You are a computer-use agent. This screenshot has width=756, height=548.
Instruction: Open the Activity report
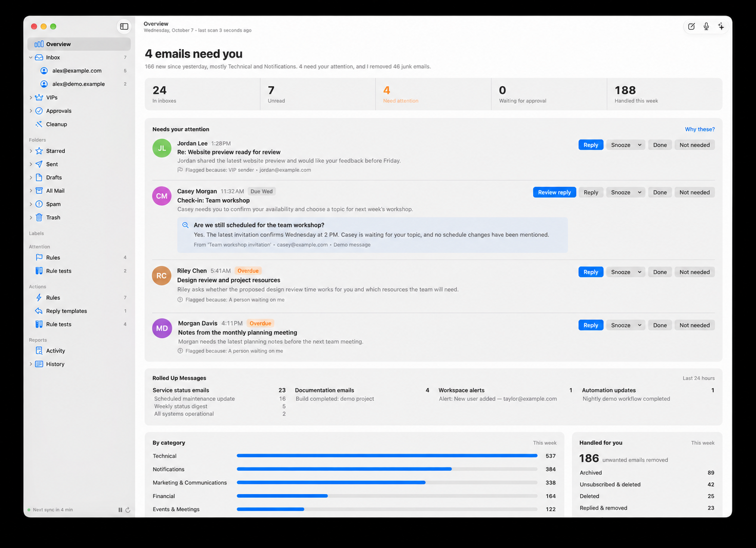[79, 351]
